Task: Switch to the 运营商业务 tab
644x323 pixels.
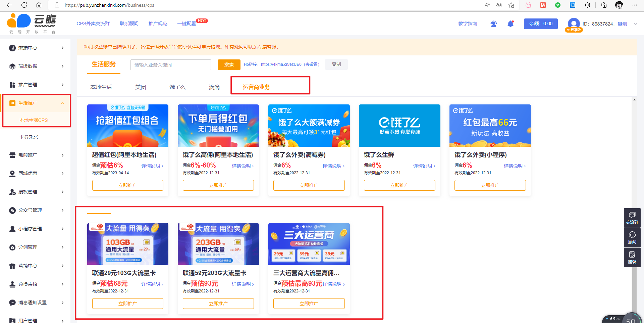Action: point(256,87)
